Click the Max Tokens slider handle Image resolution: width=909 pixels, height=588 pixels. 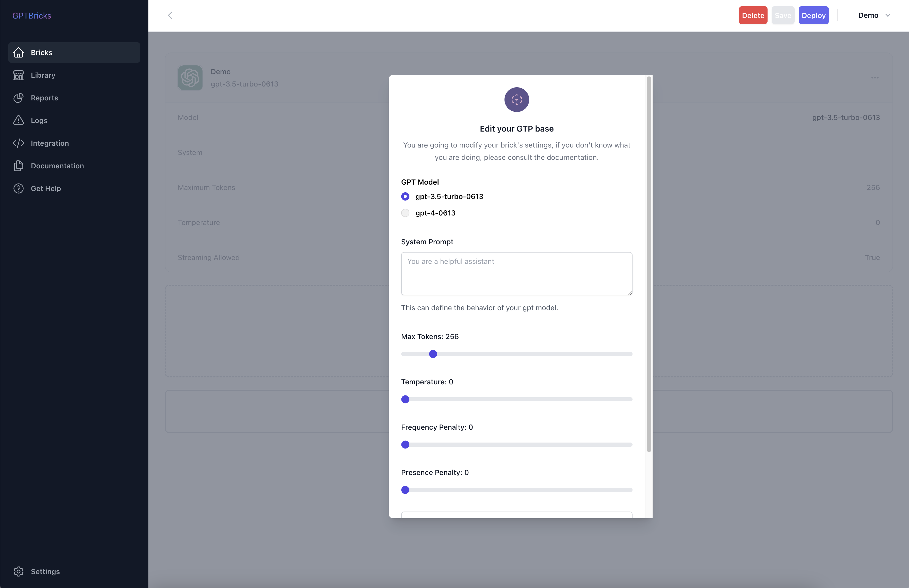[433, 354]
